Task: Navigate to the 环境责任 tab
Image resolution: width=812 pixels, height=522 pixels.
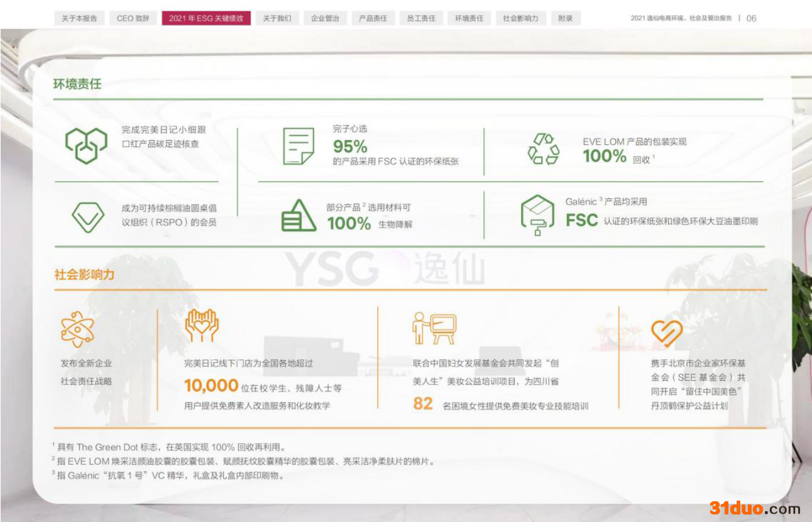Action: [469, 18]
